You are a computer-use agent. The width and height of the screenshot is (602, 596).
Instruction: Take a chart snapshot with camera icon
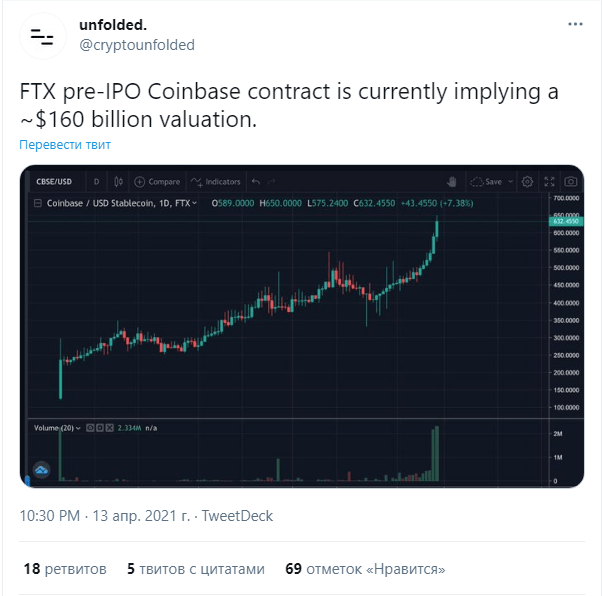571,182
